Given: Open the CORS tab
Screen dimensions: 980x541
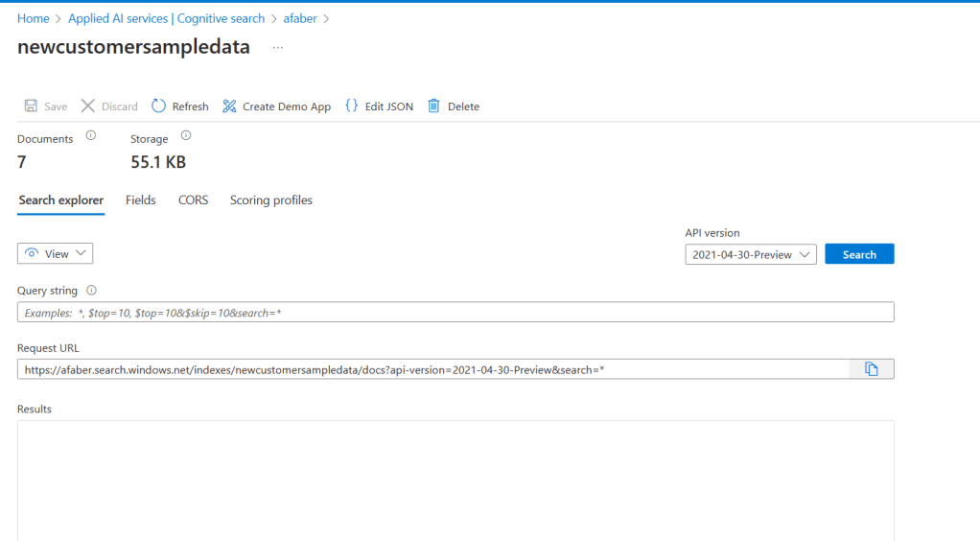Looking at the screenshot, I should [x=193, y=200].
